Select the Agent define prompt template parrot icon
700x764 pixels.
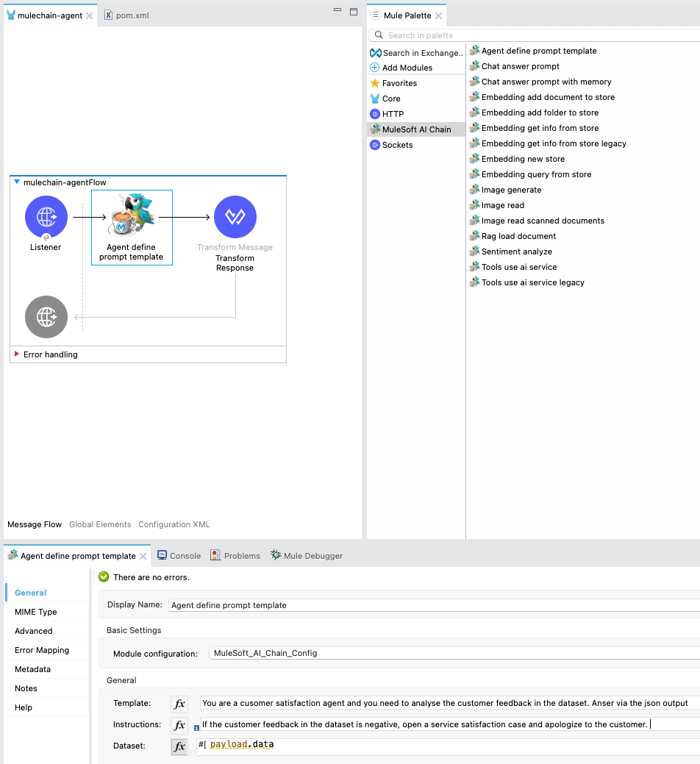(x=132, y=218)
